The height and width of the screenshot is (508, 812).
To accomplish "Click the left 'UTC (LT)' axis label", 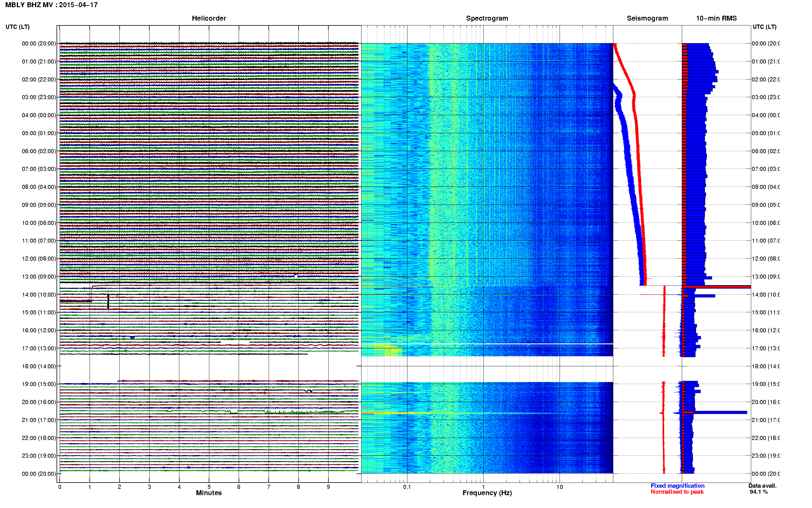I will tap(17, 27).
